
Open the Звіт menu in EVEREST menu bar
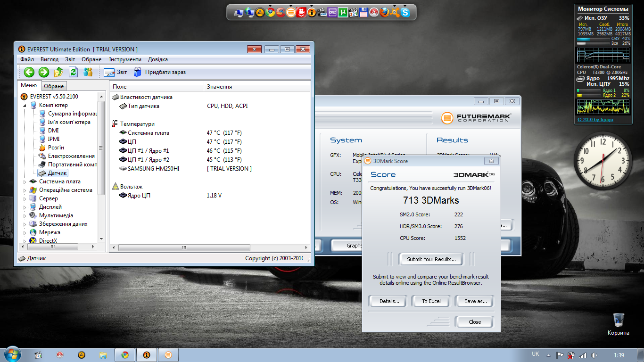click(x=70, y=59)
